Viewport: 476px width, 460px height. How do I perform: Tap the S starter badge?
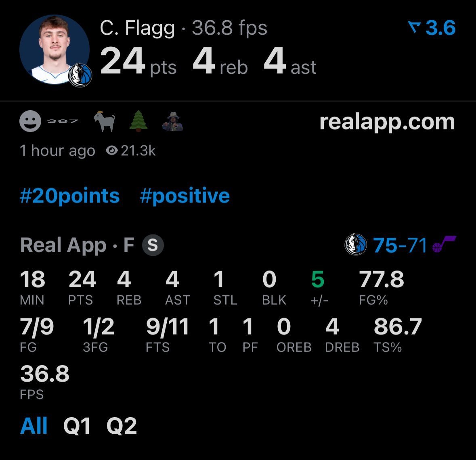click(x=153, y=245)
